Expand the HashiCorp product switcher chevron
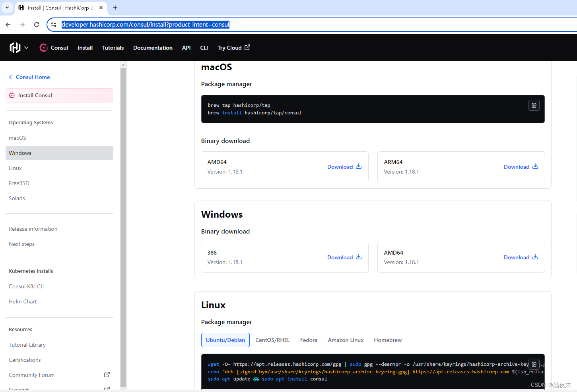This screenshot has height=392, width=577. point(26,48)
